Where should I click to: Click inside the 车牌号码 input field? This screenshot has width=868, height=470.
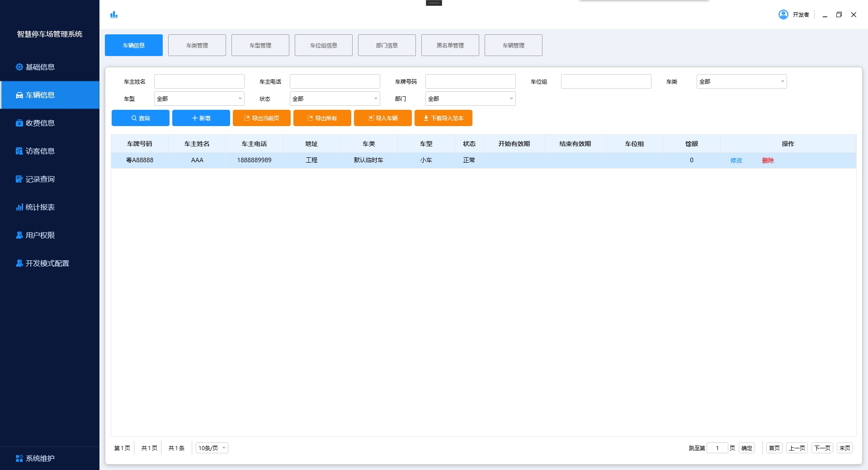[x=470, y=81]
